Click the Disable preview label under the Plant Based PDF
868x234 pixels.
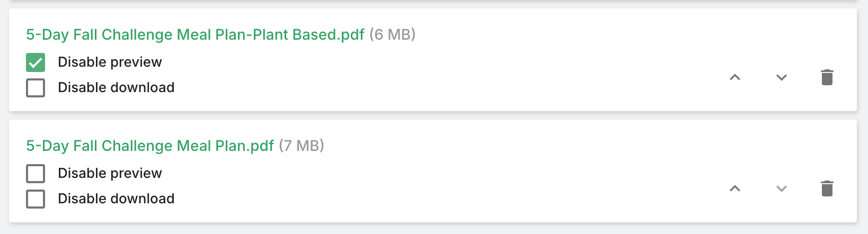[x=110, y=62]
